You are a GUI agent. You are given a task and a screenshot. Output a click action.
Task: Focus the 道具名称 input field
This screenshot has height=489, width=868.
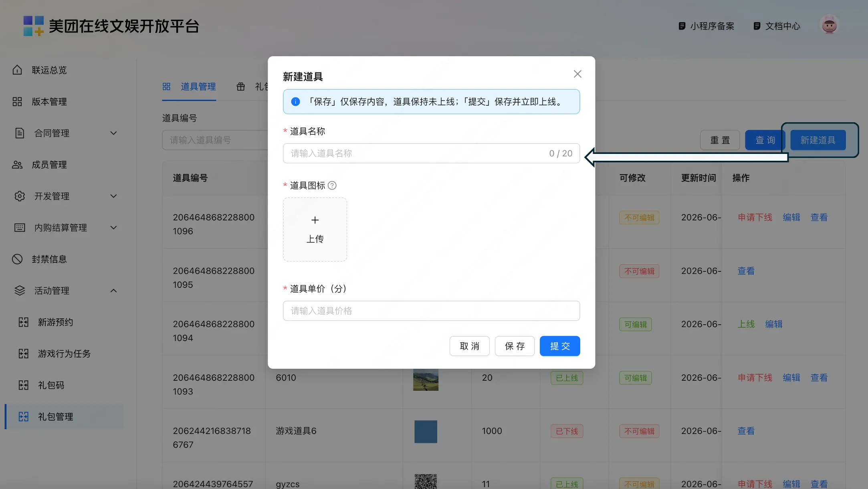[x=431, y=153]
